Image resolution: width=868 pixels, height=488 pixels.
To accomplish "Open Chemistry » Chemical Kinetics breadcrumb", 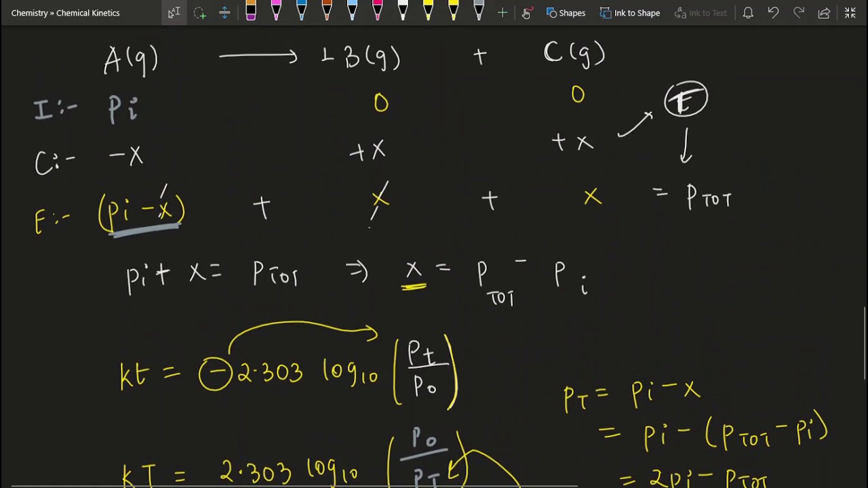I will [x=65, y=13].
